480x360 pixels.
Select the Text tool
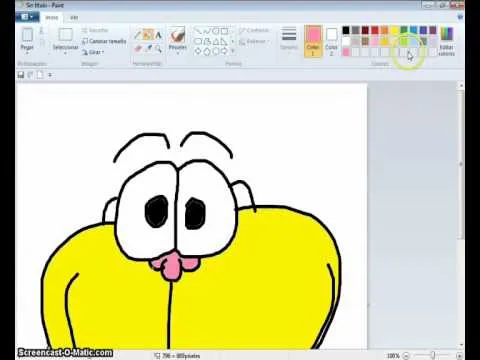coord(158,35)
